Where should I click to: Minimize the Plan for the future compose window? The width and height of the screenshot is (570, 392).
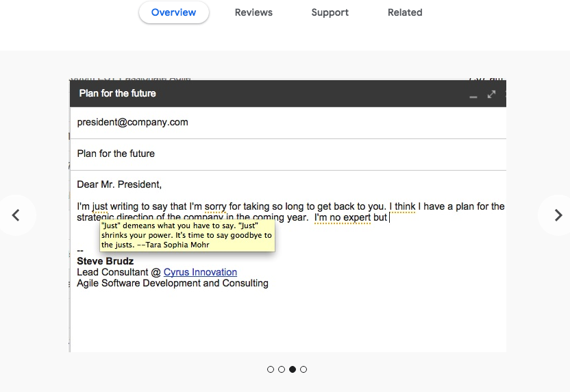coord(473,96)
